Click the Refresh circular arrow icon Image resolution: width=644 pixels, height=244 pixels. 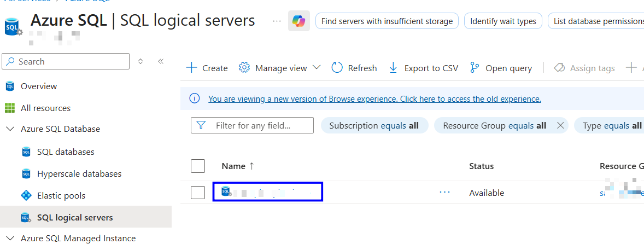[x=337, y=68]
